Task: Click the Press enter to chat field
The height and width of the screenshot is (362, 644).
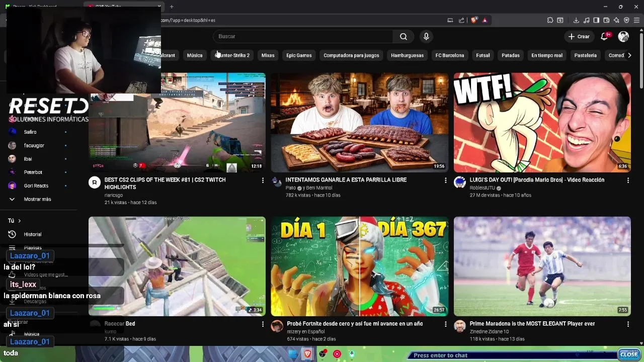Action: 512,355
